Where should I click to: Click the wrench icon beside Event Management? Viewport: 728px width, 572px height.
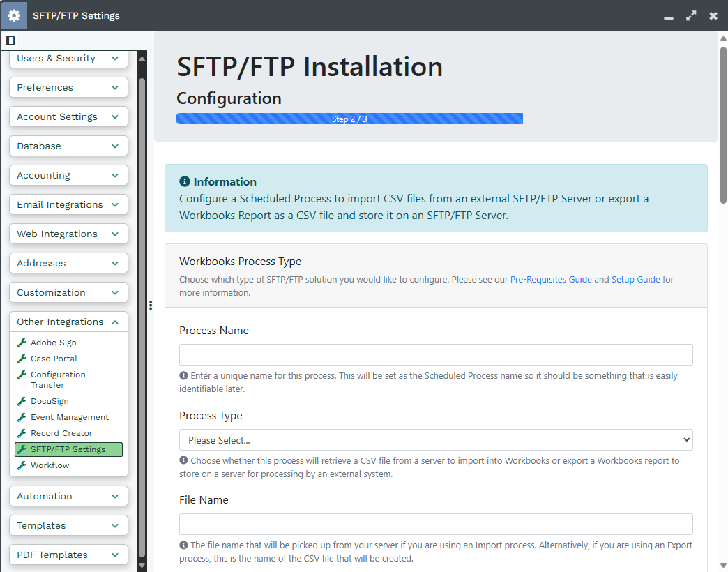point(22,417)
